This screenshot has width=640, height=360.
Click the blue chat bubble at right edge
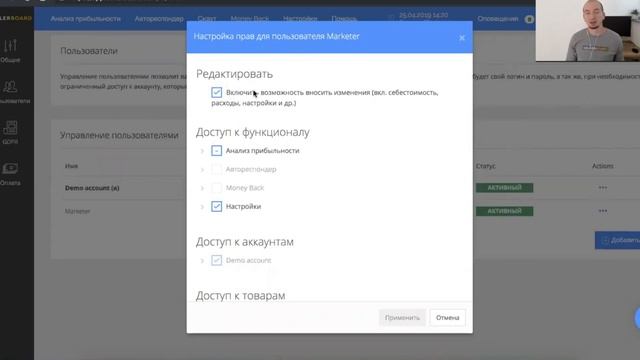pos(637,318)
